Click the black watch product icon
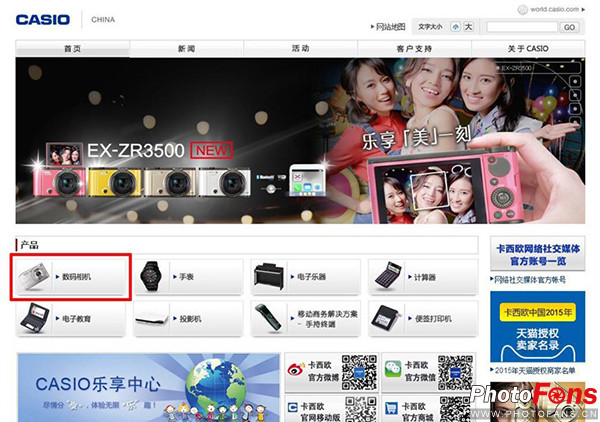The image size is (600, 422). pos(151,277)
